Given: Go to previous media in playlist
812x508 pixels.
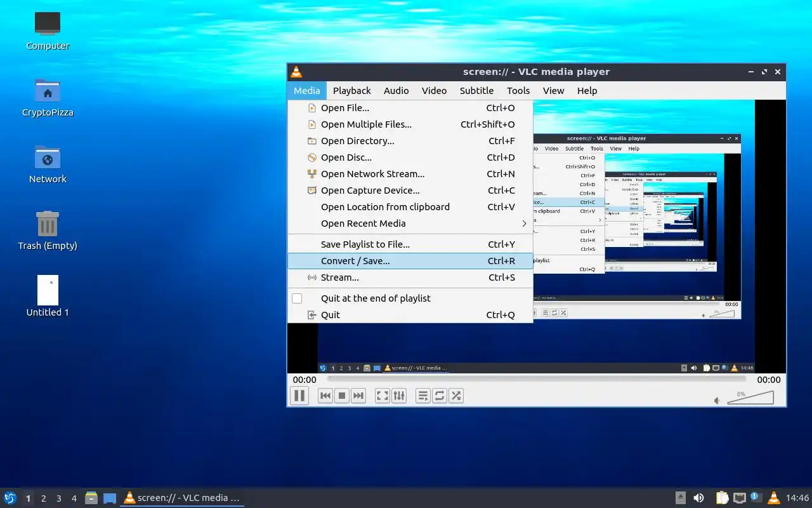Looking at the screenshot, I should (325, 396).
